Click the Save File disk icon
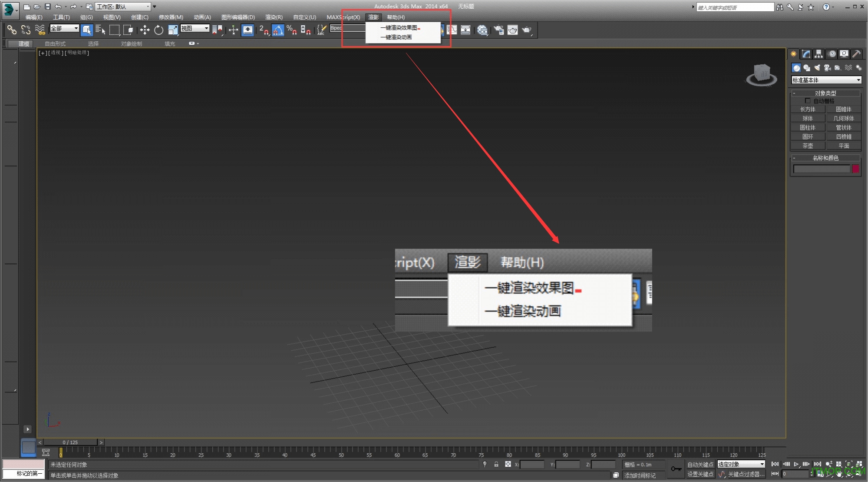 tap(47, 7)
